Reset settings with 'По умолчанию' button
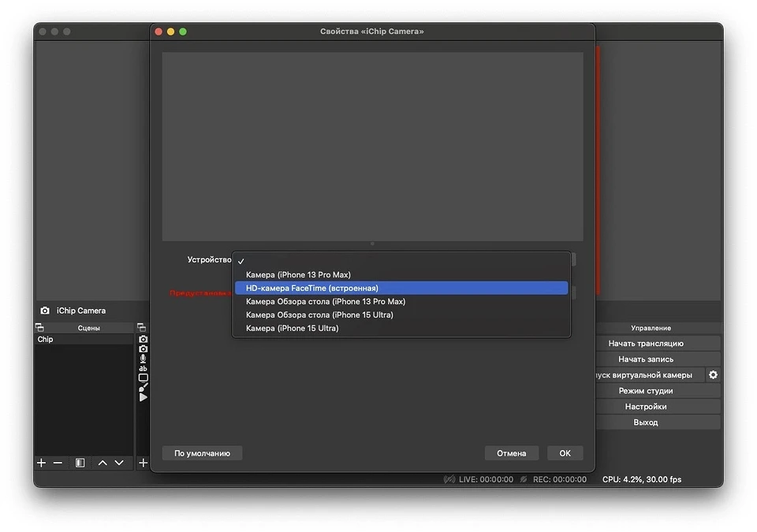This screenshot has width=757, height=532. click(x=202, y=453)
